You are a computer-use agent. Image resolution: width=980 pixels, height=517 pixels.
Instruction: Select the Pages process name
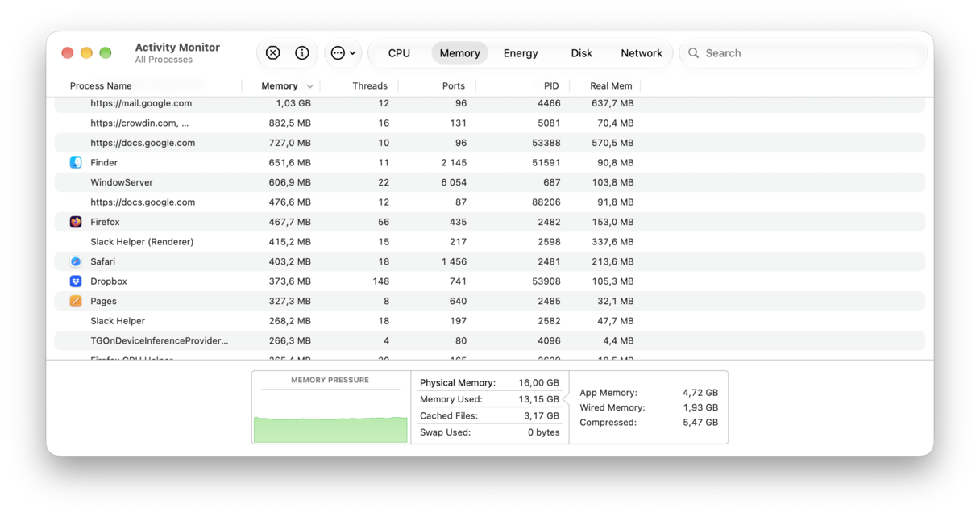(x=103, y=301)
